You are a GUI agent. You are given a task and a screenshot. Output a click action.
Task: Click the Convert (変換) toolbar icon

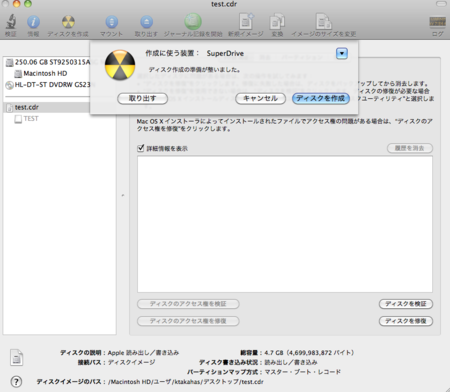pos(277,22)
